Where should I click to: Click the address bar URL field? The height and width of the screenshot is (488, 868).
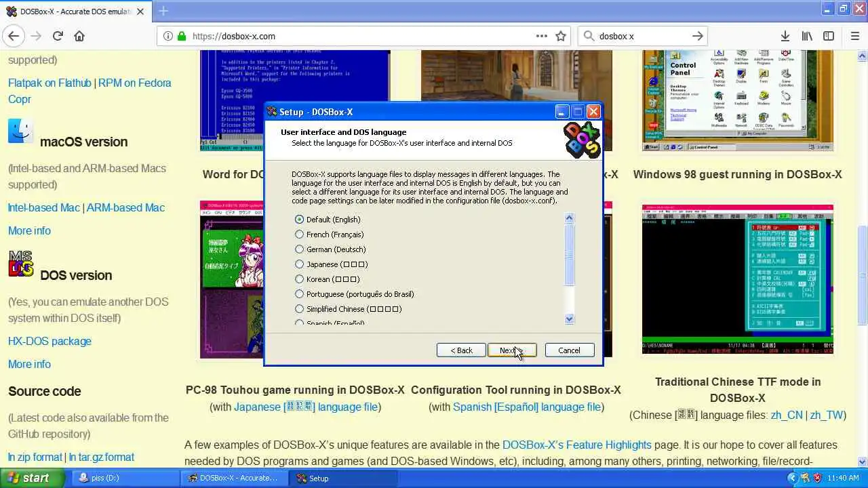coord(363,36)
